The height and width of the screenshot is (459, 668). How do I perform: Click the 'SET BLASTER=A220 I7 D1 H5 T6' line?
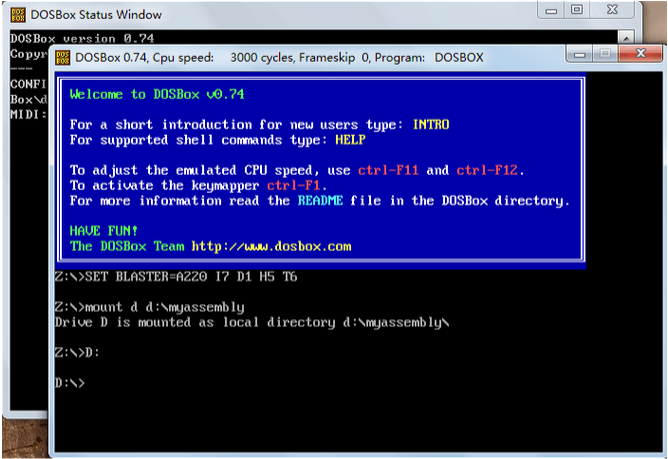(176, 277)
